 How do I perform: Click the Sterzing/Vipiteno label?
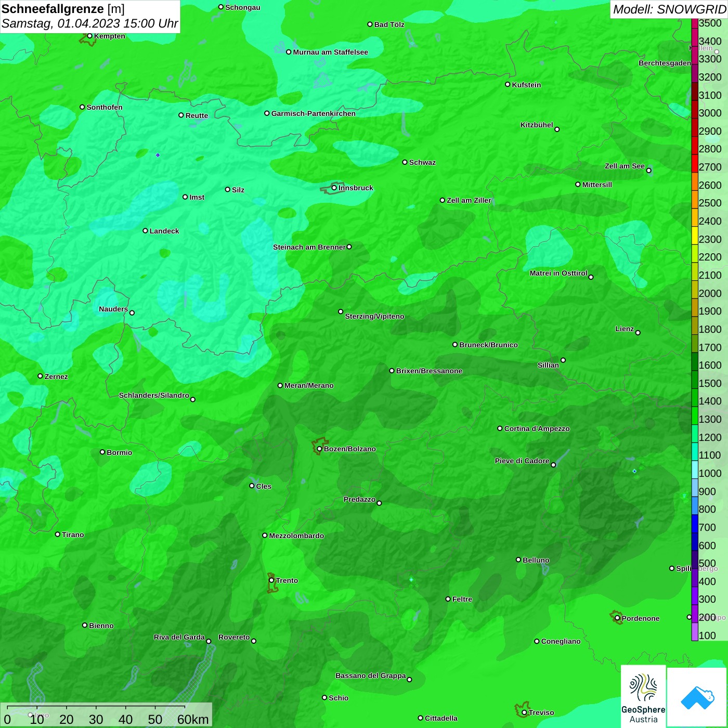[374, 316]
